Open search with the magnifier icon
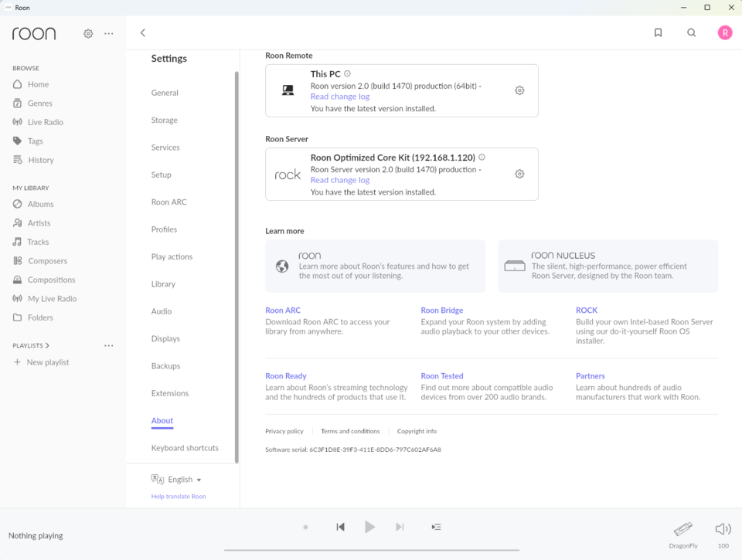The height and width of the screenshot is (560, 742). [691, 32]
